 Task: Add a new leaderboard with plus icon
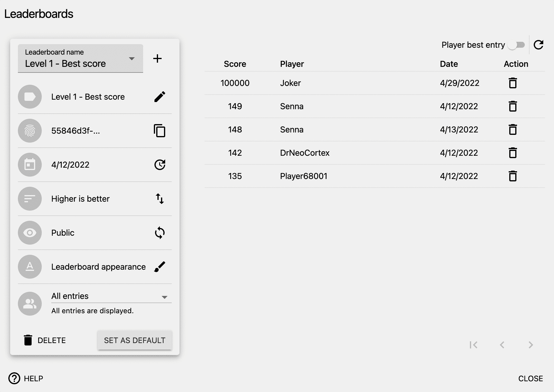pyautogui.click(x=157, y=58)
